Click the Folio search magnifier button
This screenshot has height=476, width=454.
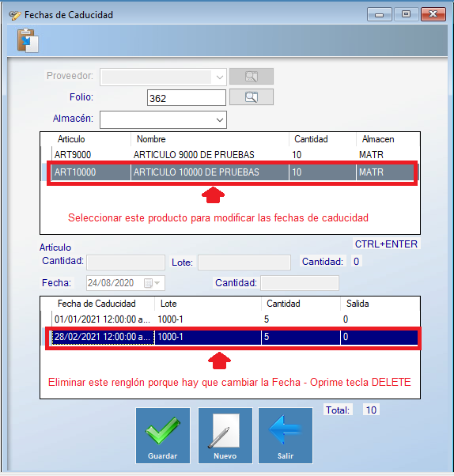pos(252,97)
